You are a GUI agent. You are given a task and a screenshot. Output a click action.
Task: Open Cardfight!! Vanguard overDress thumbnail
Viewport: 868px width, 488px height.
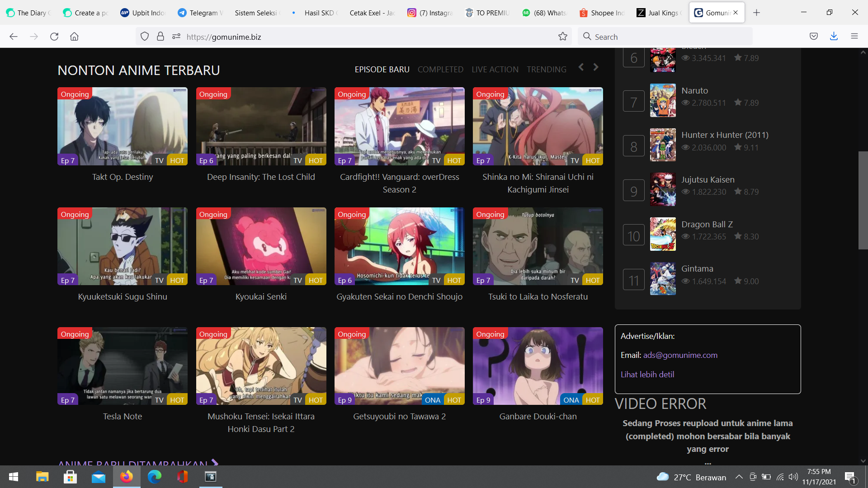coord(399,126)
